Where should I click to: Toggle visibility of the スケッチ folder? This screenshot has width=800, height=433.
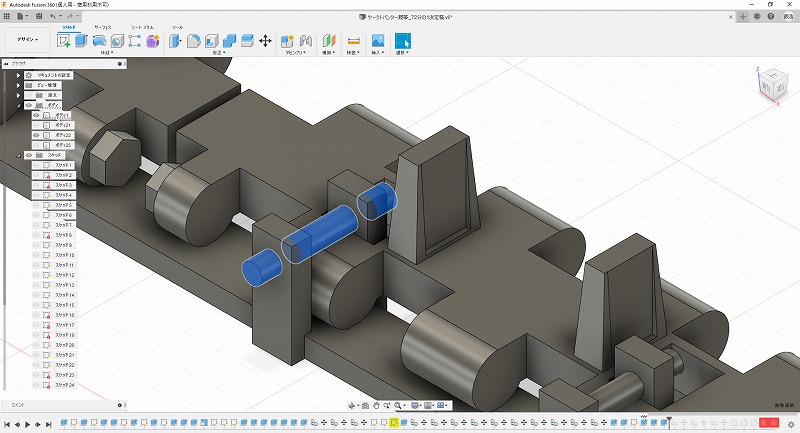(27, 155)
